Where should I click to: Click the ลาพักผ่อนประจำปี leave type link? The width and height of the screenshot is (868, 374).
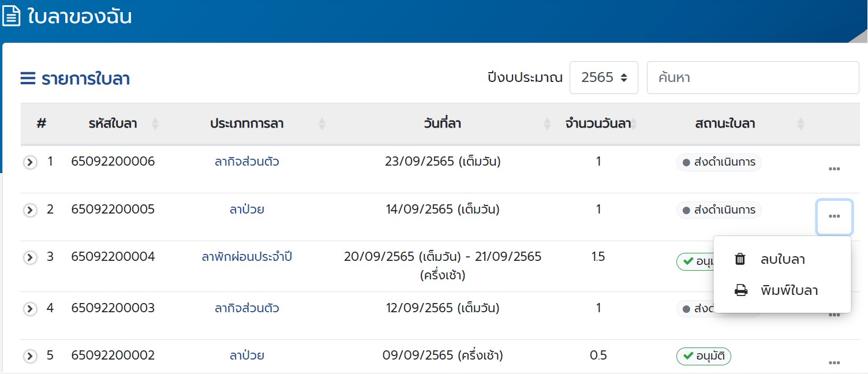(x=247, y=257)
